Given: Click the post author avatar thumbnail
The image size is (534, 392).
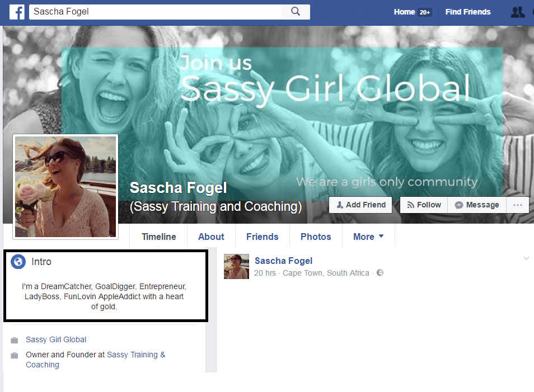Looking at the screenshot, I should [x=236, y=266].
